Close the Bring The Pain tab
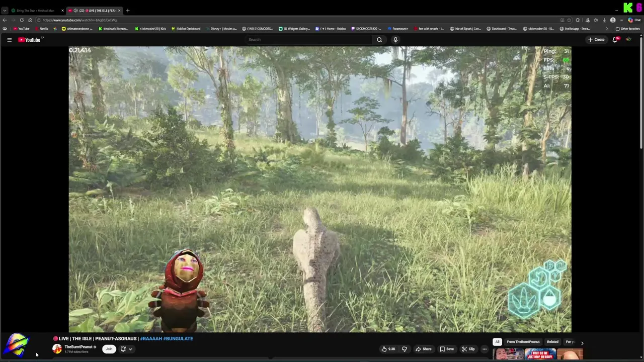Viewport: 644px width, 362px height. coord(62,11)
